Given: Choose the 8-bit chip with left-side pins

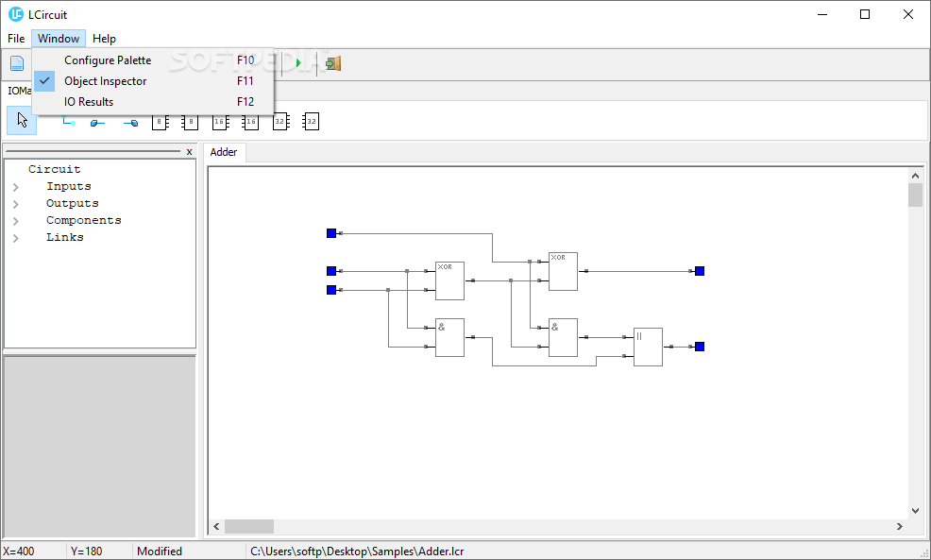Looking at the screenshot, I should [190, 122].
